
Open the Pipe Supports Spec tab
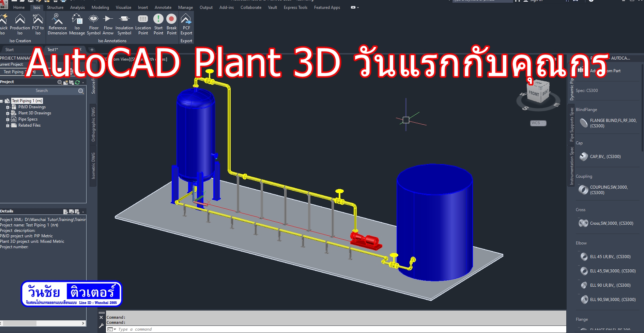[572, 124]
